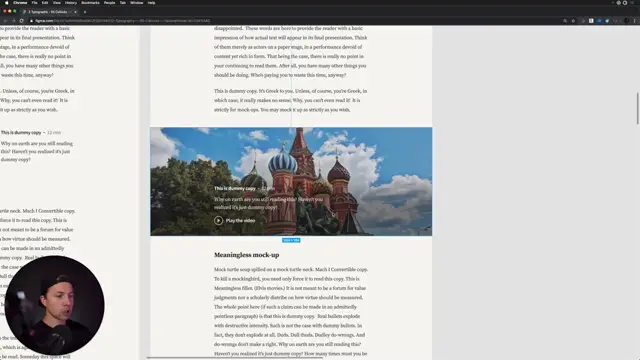Open the View menu
The image size is (640, 360).
click(x=57, y=2)
